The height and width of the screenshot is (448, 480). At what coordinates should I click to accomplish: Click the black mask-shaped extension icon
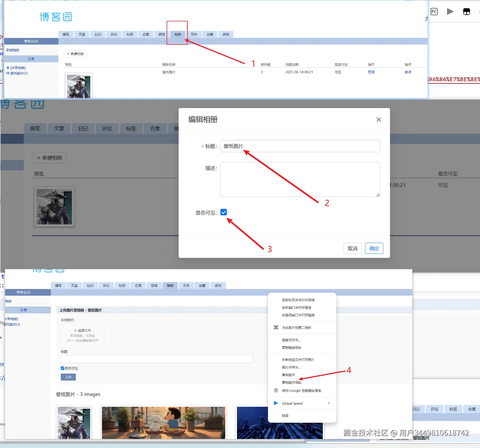(x=466, y=12)
